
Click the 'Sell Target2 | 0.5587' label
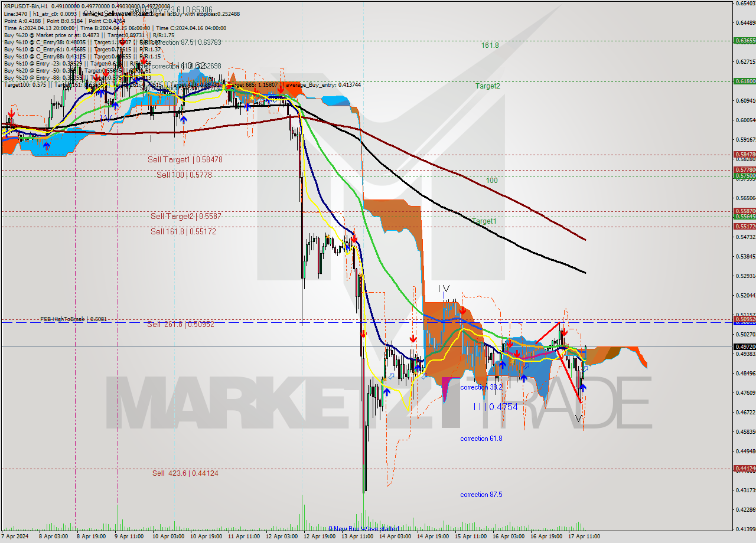pyautogui.click(x=186, y=216)
